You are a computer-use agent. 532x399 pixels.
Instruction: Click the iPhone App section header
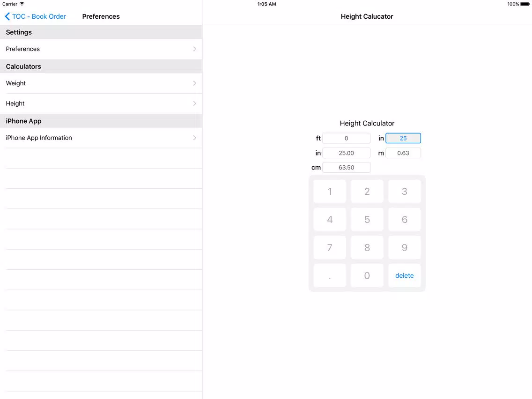point(101,121)
